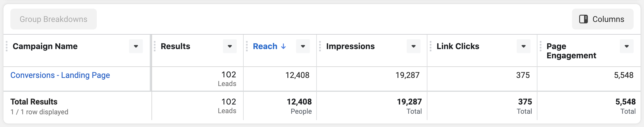The width and height of the screenshot is (644, 127).
Task: Select the Total Results row label
Action: [34, 102]
